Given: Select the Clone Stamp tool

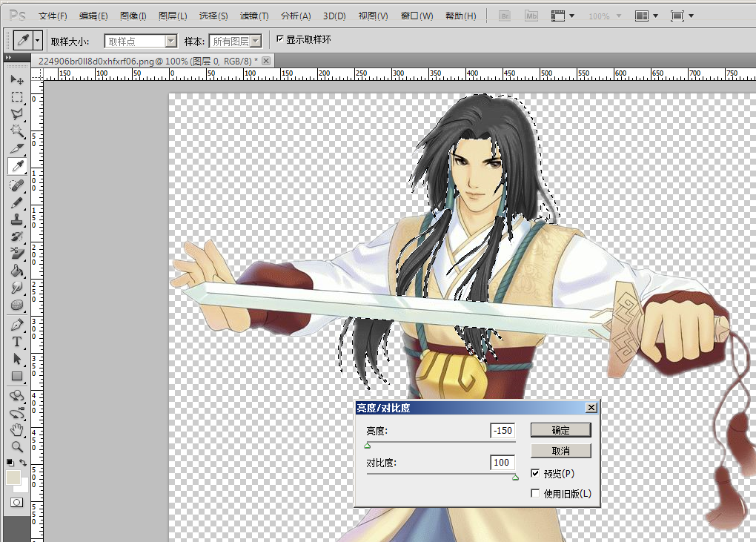Looking at the screenshot, I should 17,220.
